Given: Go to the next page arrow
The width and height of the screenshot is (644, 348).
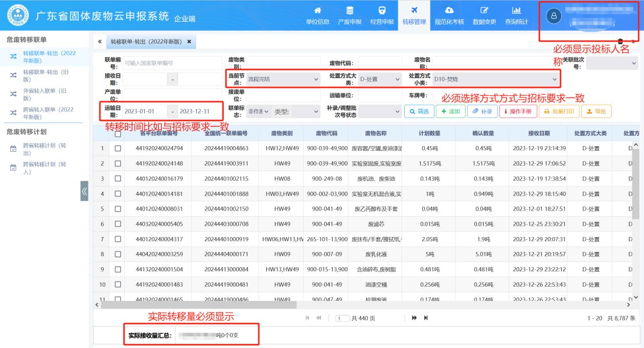Looking at the screenshot, I should pyautogui.click(x=415, y=318).
